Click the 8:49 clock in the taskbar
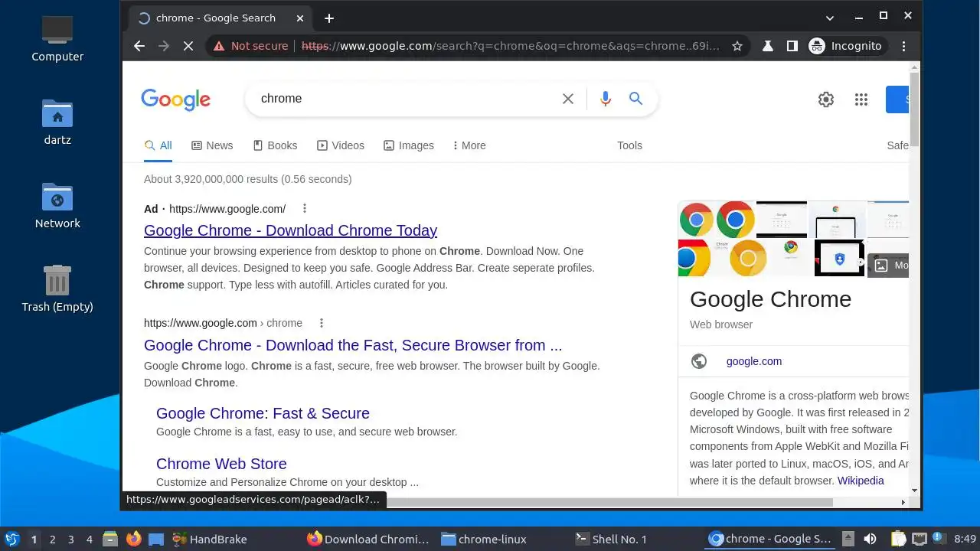The width and height of the screenshot is (980, 551). point(965,540)
